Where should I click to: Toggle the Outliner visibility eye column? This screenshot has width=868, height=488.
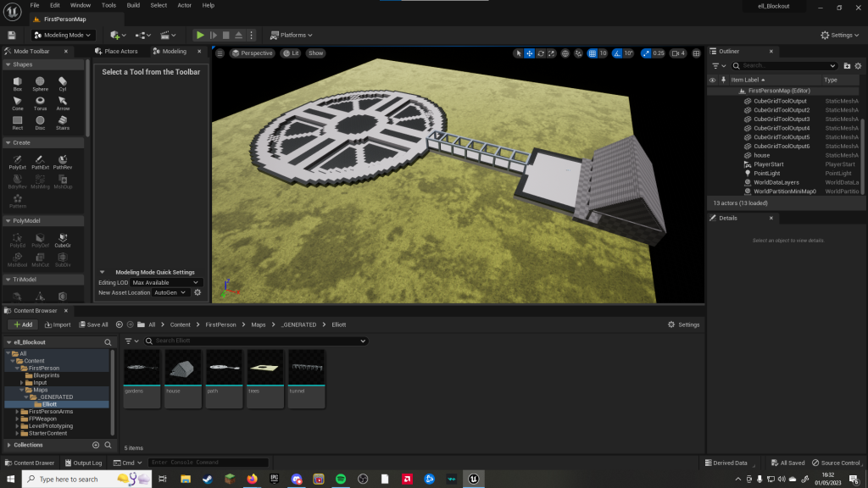(712, 80)
